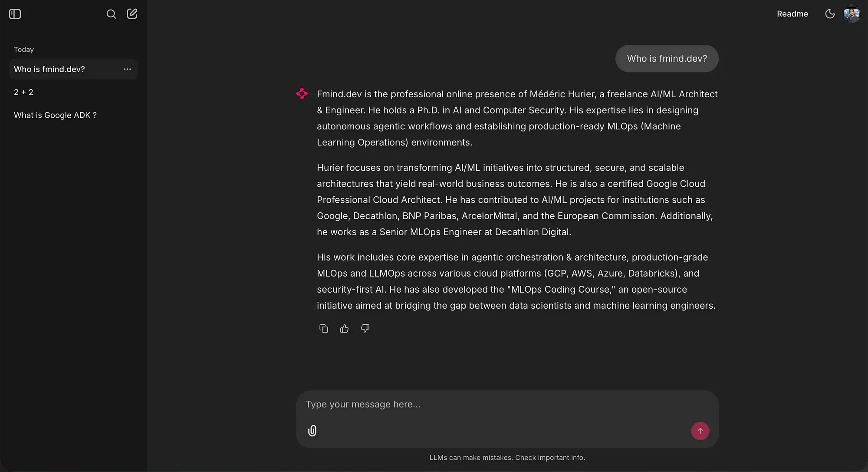Expand the Today conversation group
This screenshot has width=868, height=472.
point(24,49)
